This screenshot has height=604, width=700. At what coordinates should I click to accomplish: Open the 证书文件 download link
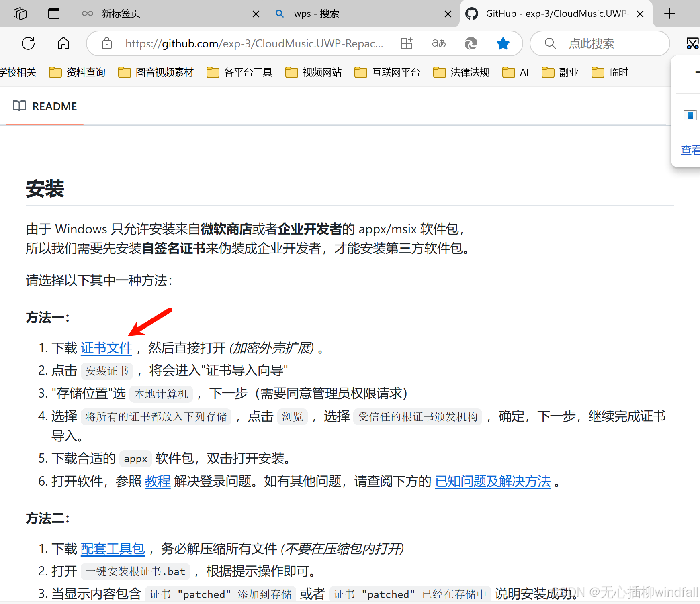[x=106, y=348]
